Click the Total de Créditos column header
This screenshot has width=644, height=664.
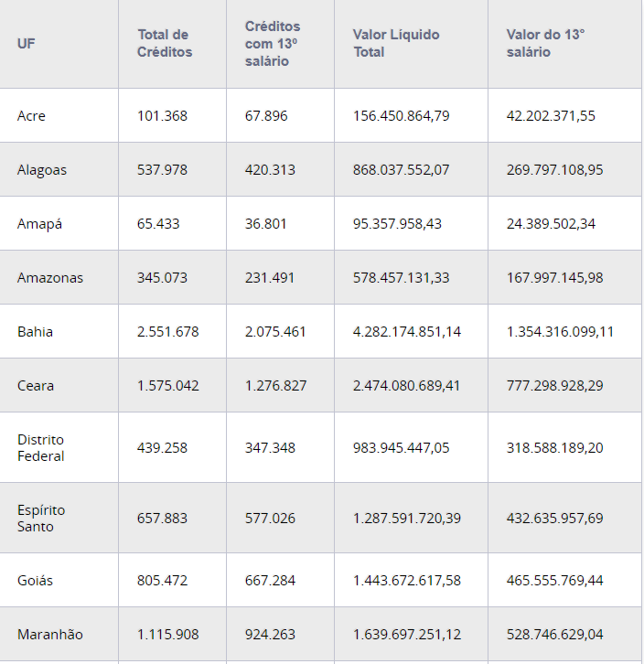point(165,43)
